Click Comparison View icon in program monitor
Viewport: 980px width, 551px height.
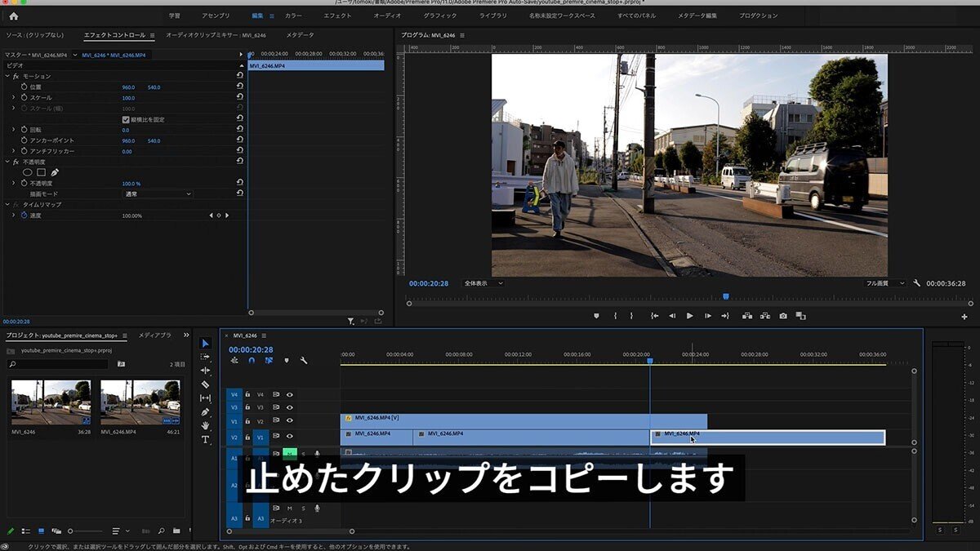coord(801,316)
